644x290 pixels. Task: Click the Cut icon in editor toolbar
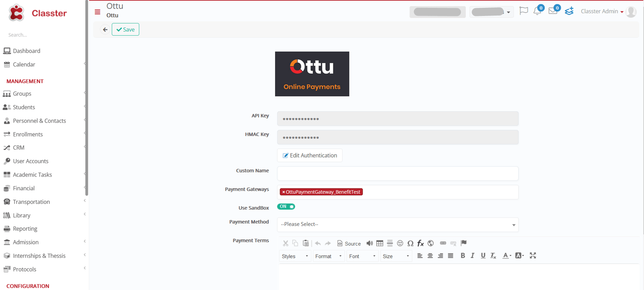[285, 243]
